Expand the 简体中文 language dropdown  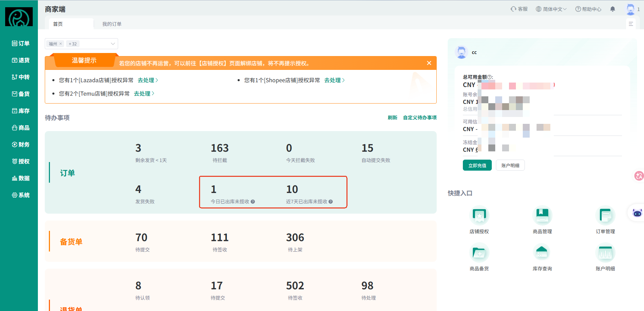pos(551,9)
